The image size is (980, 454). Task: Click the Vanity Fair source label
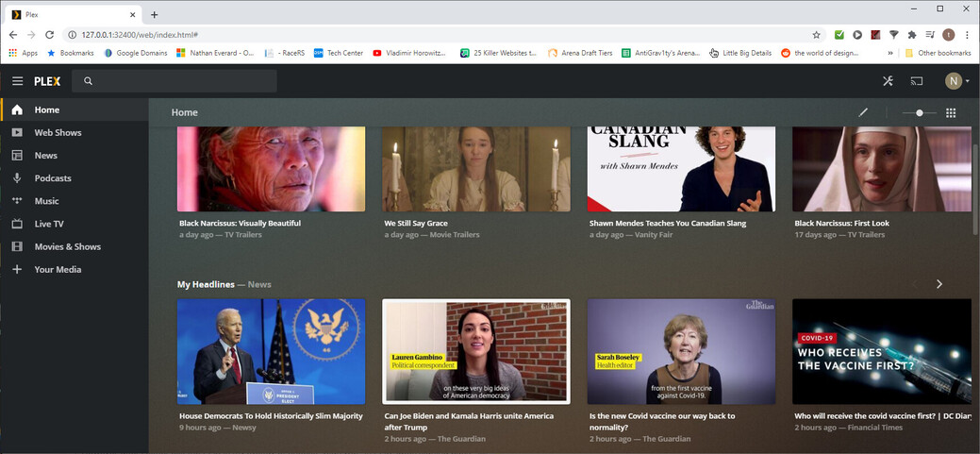(x=654, y=235)
